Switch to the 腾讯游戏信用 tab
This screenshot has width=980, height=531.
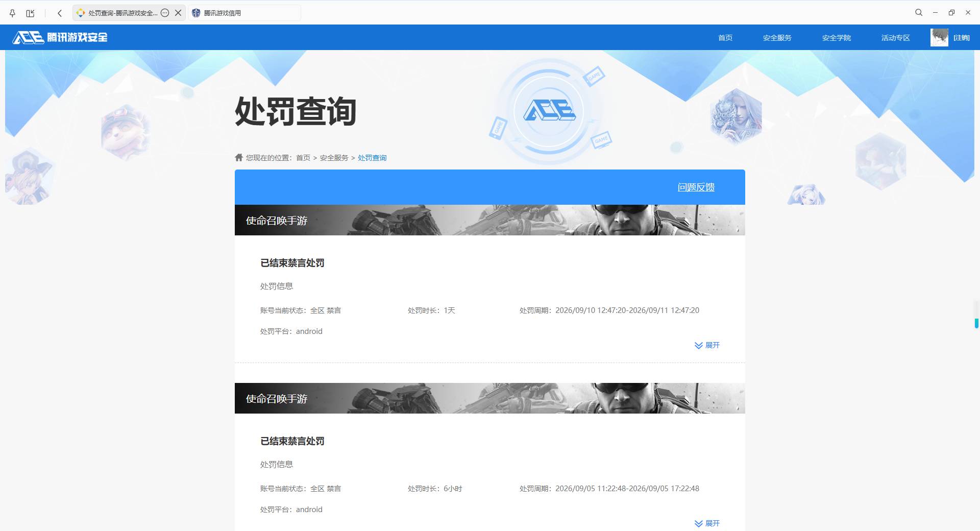[x=244, y=13]
